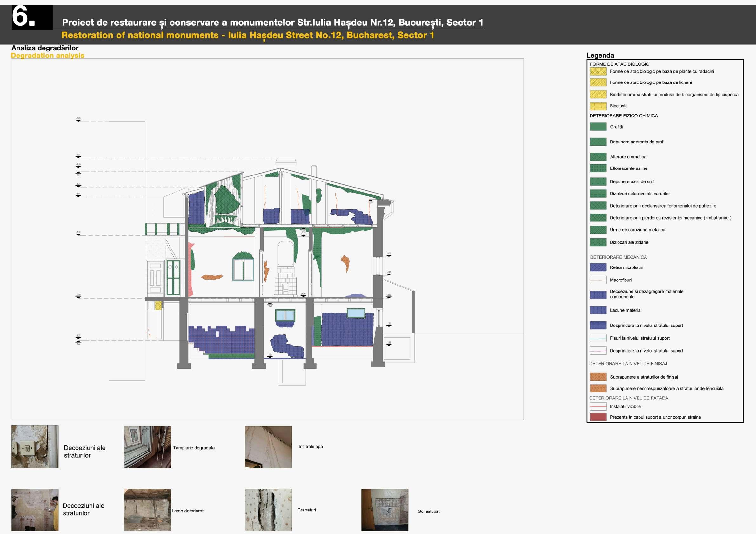Screen dimensions: 756x534
Task: Click the Grafitti green legend swatch
Action: 598,127
